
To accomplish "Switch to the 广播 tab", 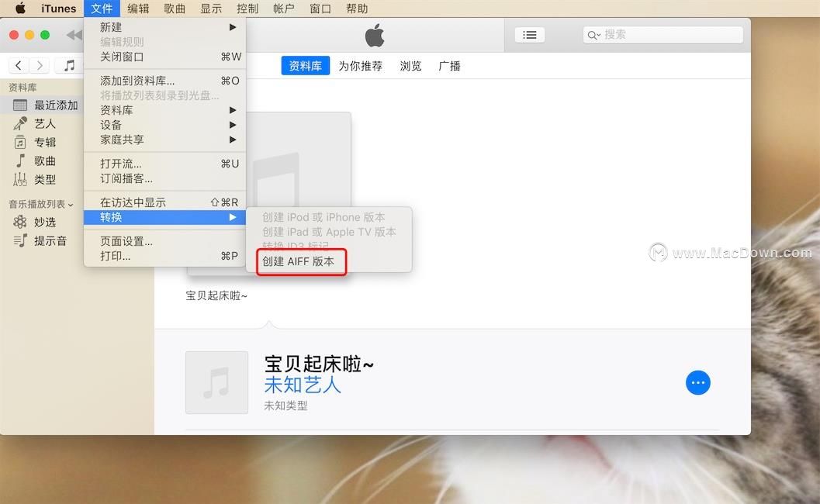I will tap(449, 66).
